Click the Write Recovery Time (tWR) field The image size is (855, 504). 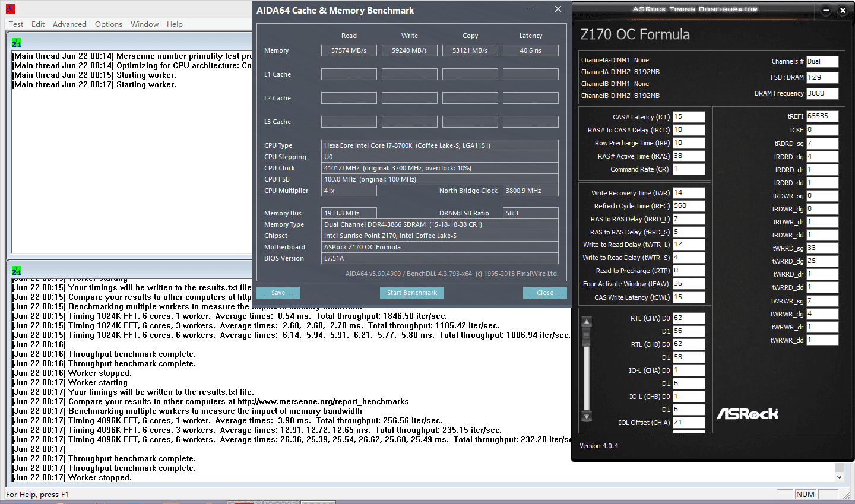[689, 193]
